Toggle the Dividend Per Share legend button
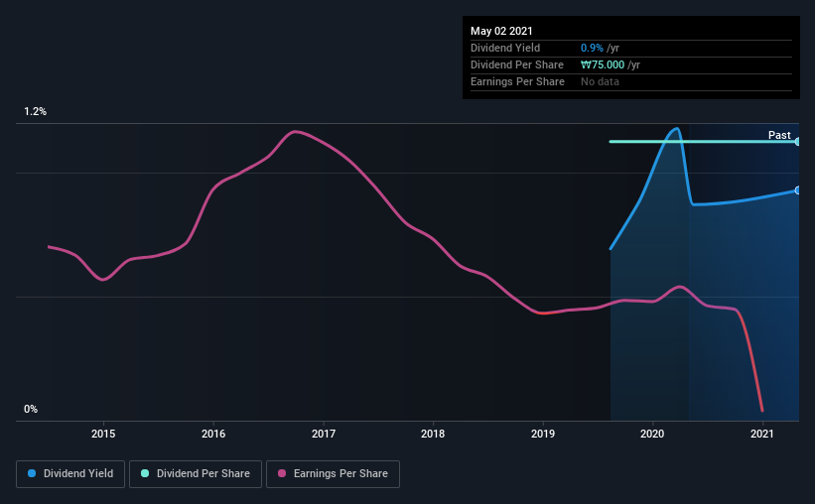This screenshot has width=815, height=504. tap(196, 474)
